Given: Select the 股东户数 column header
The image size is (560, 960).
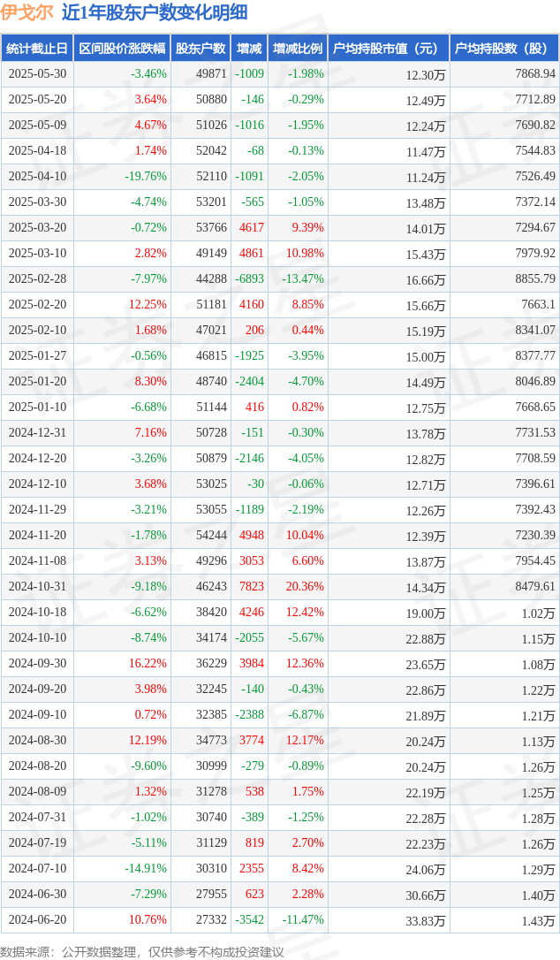Looking at the screenshot, I should [201, 49].
